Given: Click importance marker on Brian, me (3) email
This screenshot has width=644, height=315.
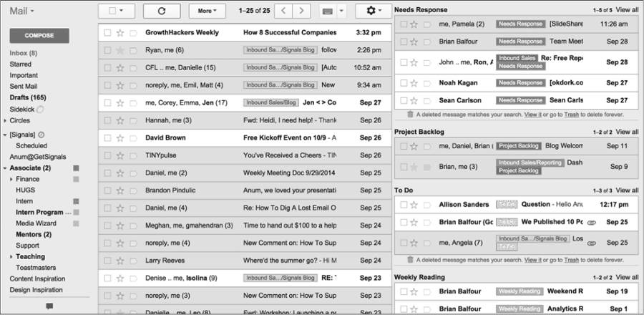Looking at the screenshot, I should pos(427,167).
